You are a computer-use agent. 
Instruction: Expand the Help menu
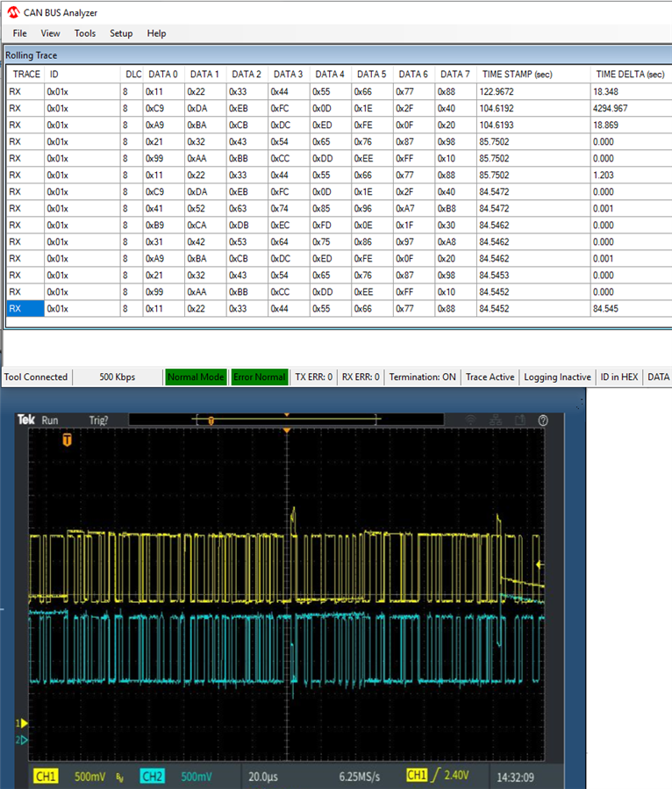coord(156,33)
